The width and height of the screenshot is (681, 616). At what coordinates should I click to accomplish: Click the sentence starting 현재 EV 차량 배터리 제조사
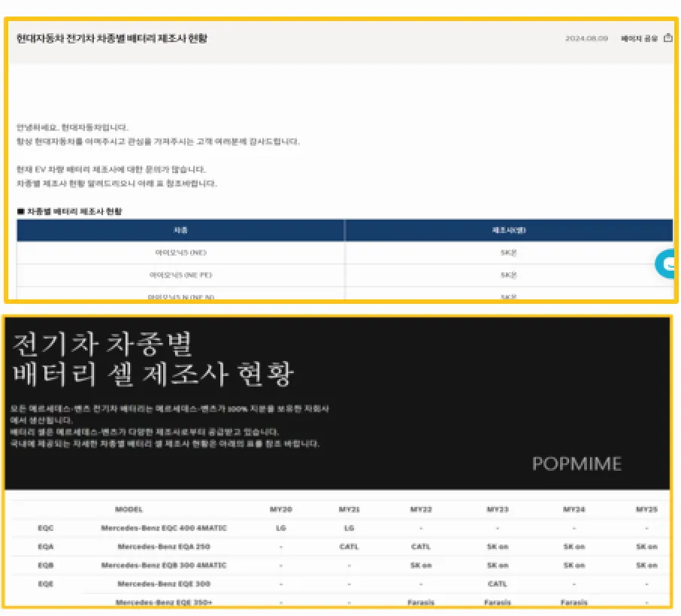coord(111,169)
